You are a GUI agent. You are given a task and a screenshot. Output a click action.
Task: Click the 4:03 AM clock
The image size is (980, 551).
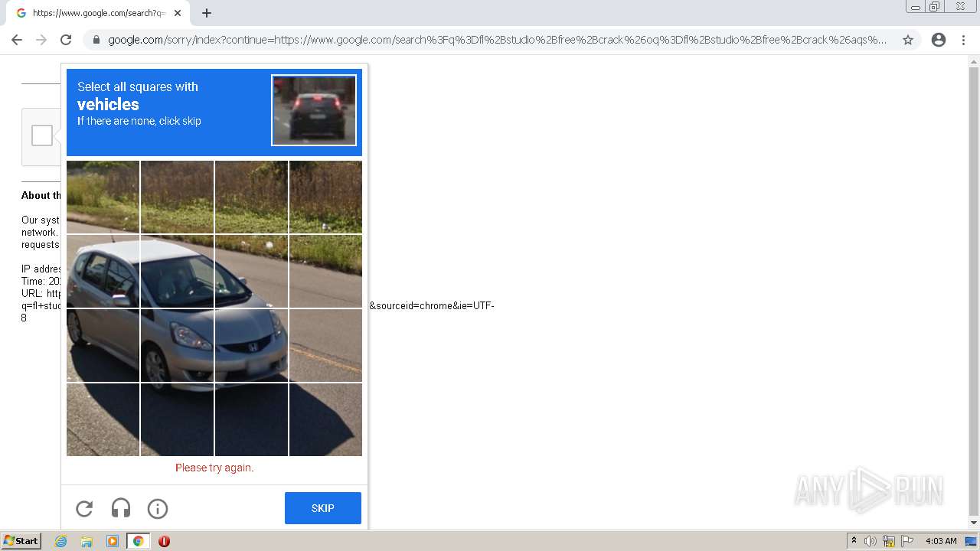coord(941,541)
